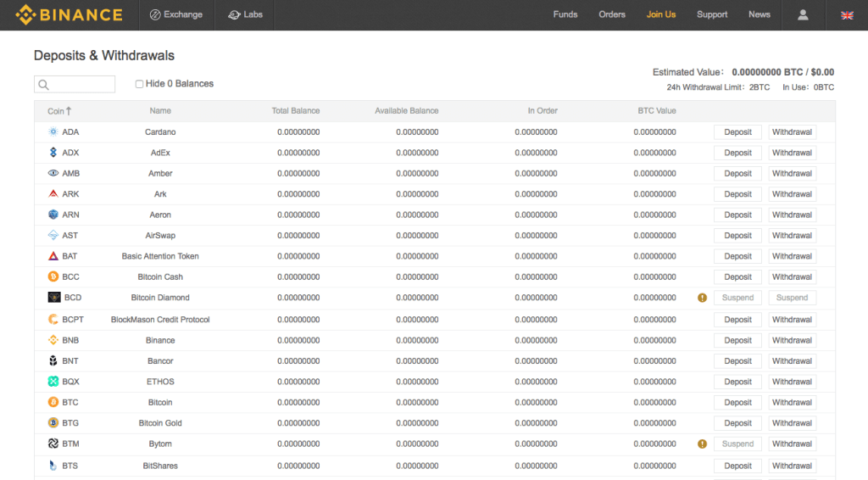868x480 pixels.
Task: Click the BTC Bitcoin icon
Action: (53, 402)
